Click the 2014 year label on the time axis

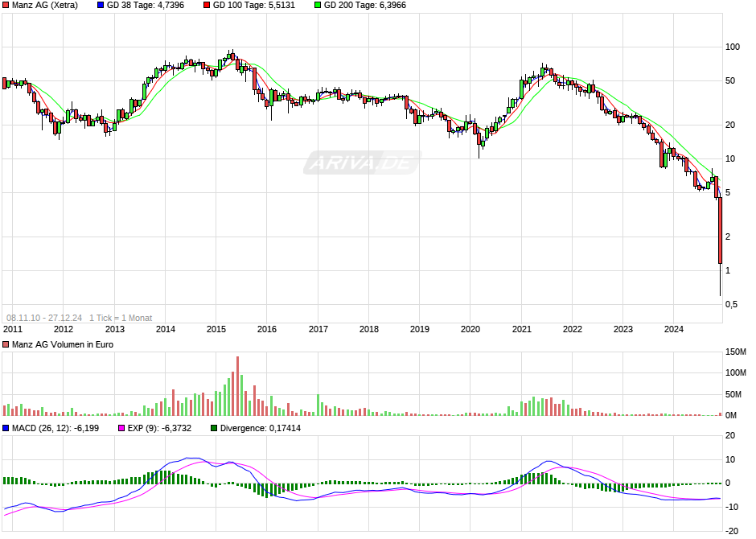(166, 329)
